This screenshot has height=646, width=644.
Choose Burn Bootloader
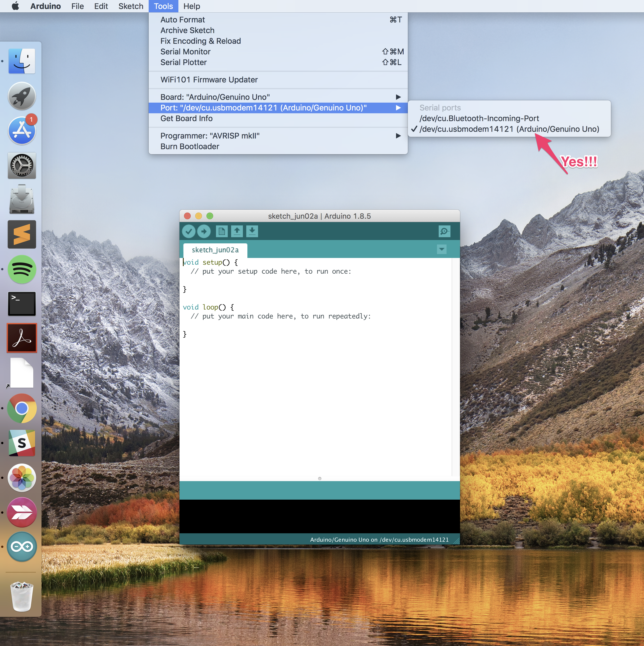click(x=278, y=146)
